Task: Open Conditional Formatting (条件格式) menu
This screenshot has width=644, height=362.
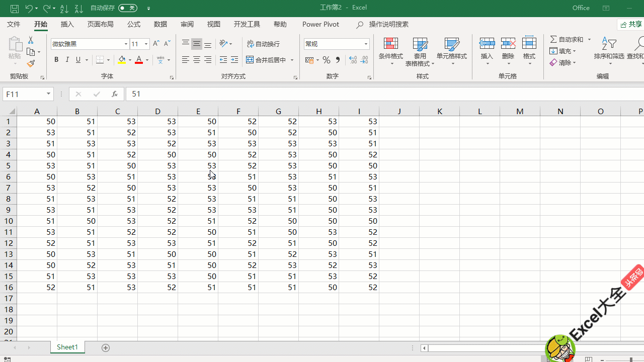Action: (x=391, y=52)
